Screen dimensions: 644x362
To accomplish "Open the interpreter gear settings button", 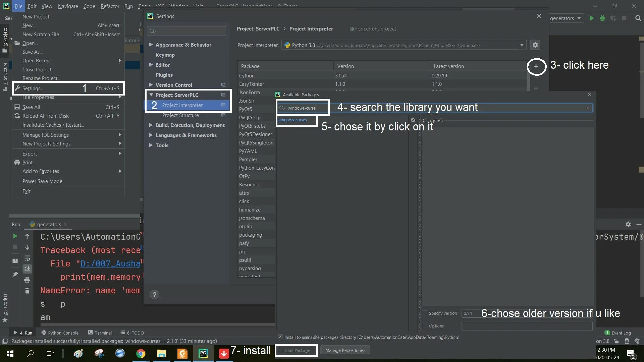I will click(x=535, y=45).
